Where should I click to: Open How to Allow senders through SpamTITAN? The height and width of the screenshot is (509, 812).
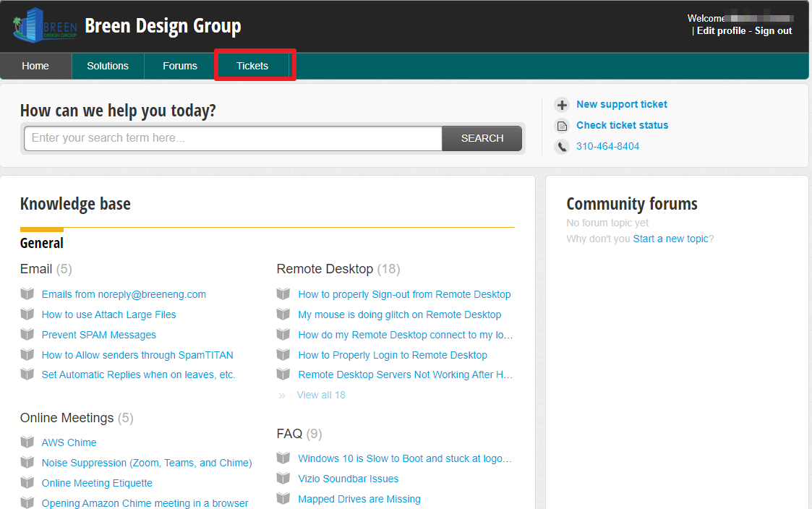[137, 355]
